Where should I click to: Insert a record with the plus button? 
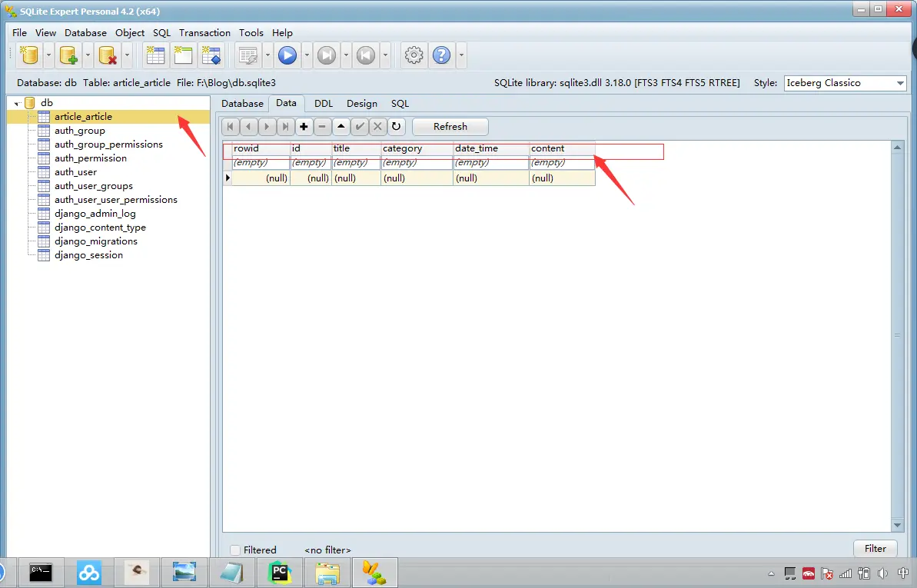pyautogui.click(x=304, y=126)
